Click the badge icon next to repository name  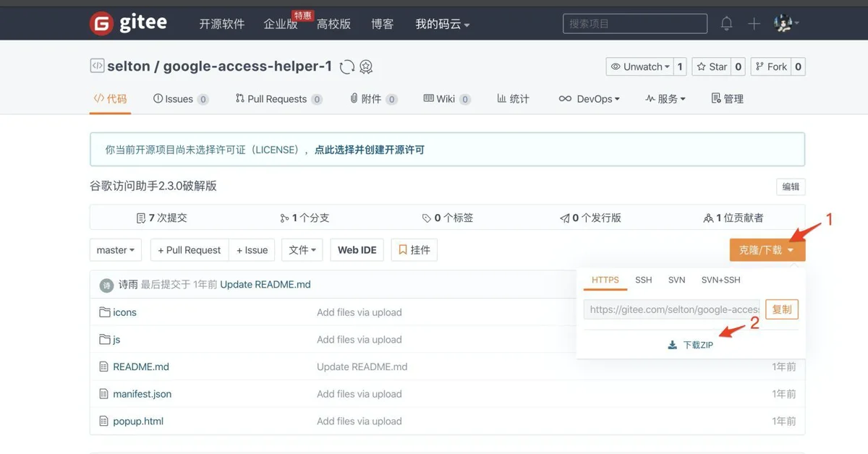[x=366, y=67]
